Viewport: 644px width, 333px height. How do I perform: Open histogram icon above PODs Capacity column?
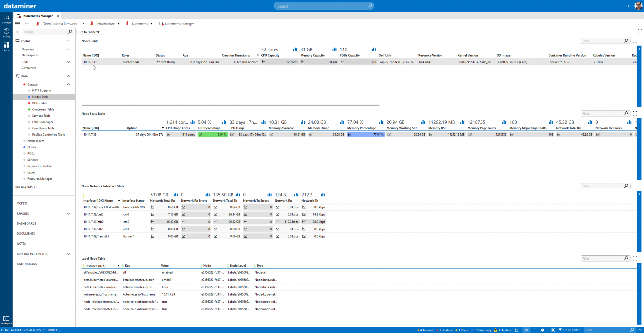coord(374,50)
